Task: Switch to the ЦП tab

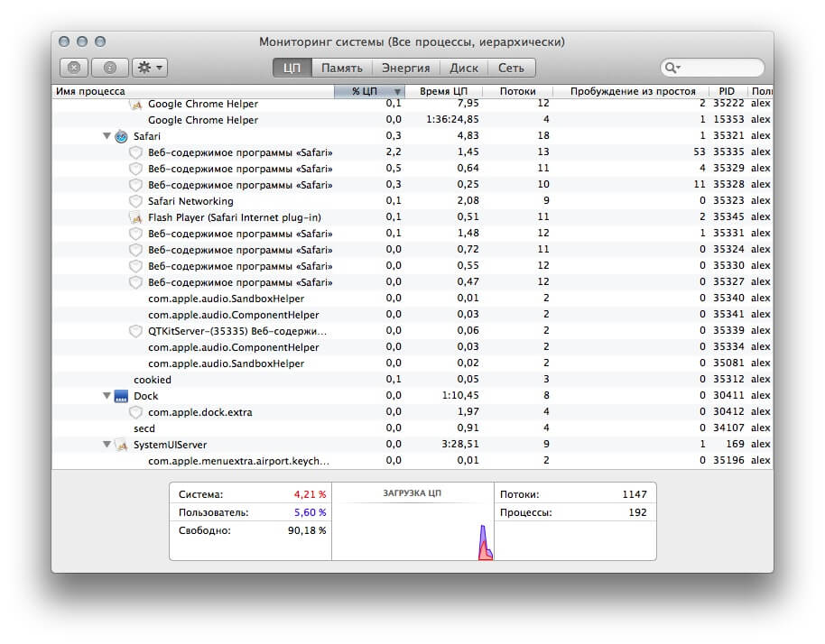Action: pyautogui.click(x=292, y=68)
